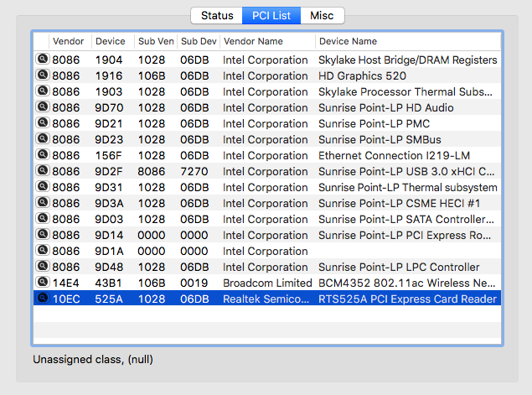Image resolution: width=532 pixels, height=395 pixels.
Task: Select the Skylake Processor Thermal Subsystem row
Action: (268, 91)
